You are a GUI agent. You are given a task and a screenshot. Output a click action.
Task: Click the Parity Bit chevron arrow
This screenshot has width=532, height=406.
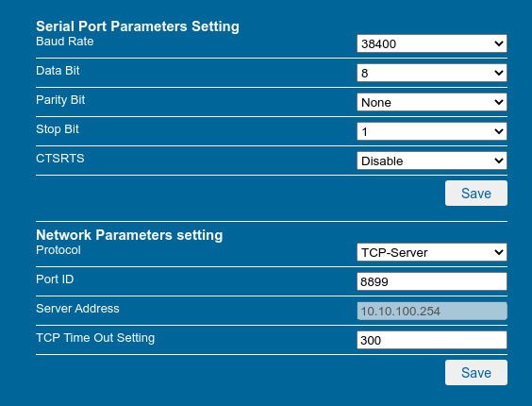click(499, 102)
